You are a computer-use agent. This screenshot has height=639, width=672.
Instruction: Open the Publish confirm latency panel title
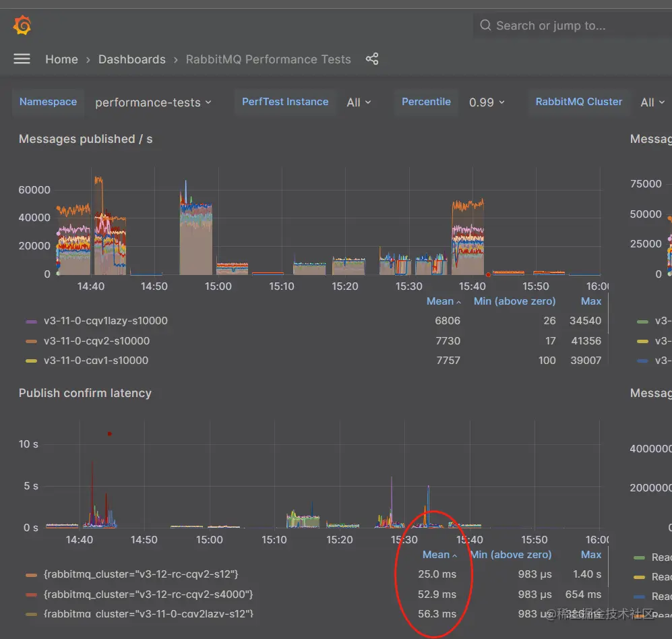(x=86, y=393)
